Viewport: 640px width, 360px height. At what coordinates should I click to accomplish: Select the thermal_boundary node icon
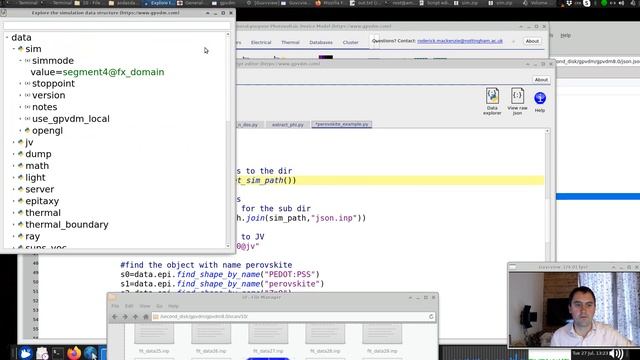[x=20, y=224]
